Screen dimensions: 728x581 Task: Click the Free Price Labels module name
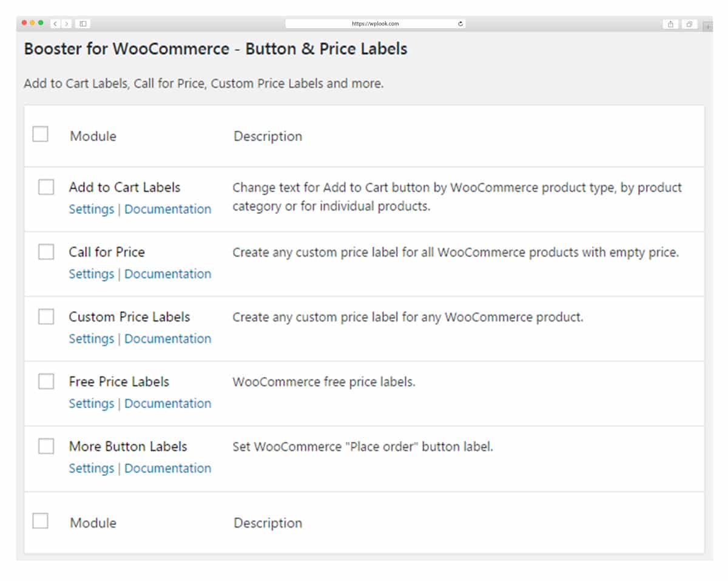[119, 382]
